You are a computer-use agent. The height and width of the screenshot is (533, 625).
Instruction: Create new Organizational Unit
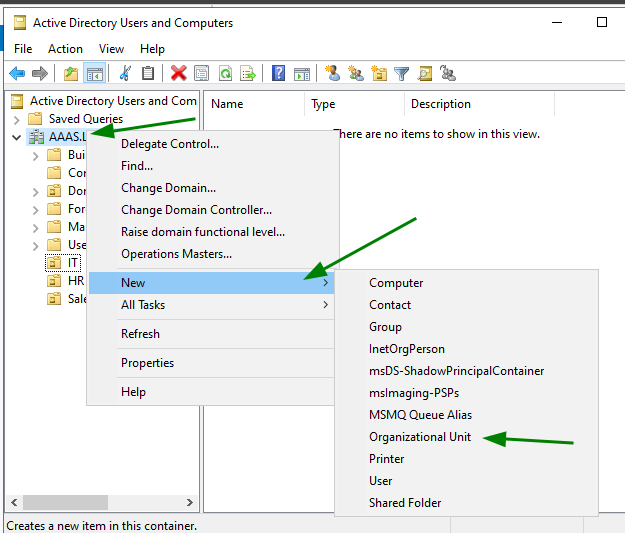click(x=466, y=437)
